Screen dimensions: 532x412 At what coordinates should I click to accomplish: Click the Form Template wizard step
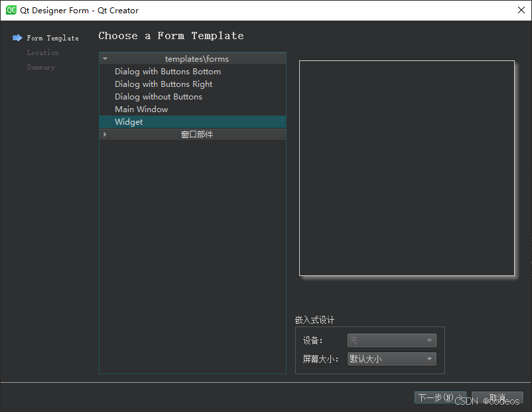(52, 38)
